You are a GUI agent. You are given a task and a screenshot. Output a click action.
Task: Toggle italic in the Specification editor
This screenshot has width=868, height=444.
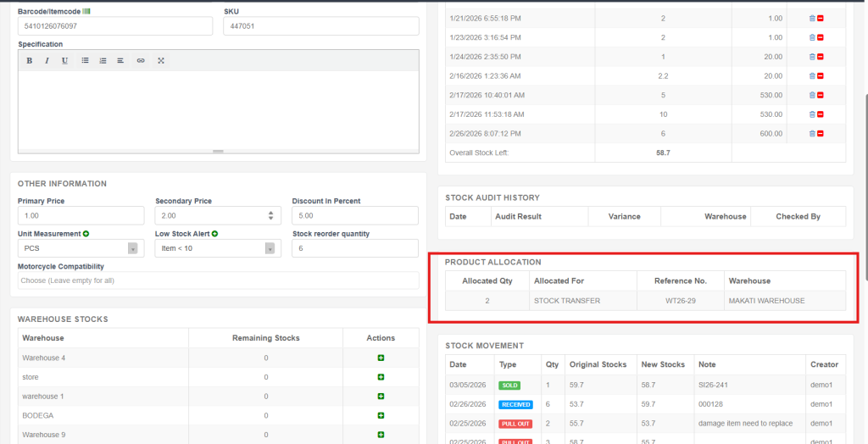coord(47,60)
